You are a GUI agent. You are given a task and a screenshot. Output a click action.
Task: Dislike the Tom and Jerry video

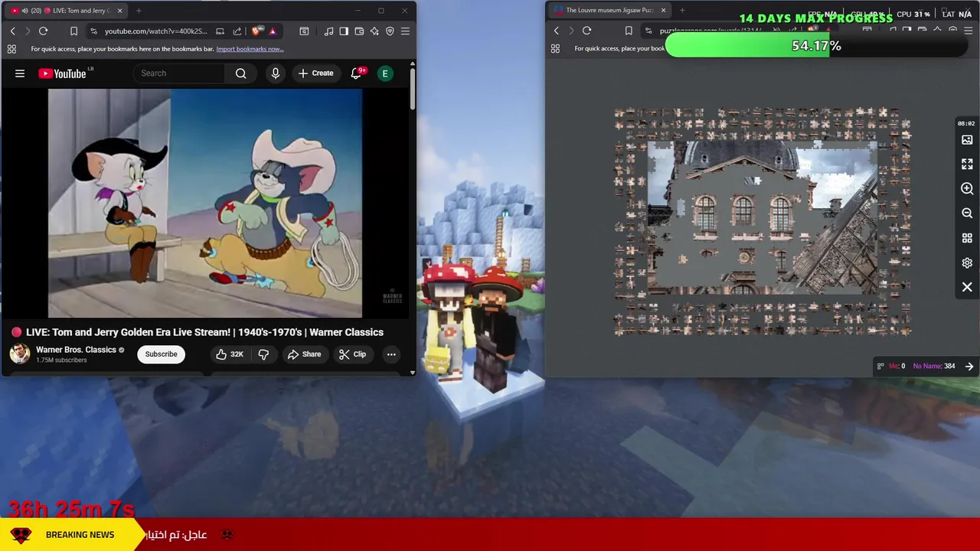point(263,354)
